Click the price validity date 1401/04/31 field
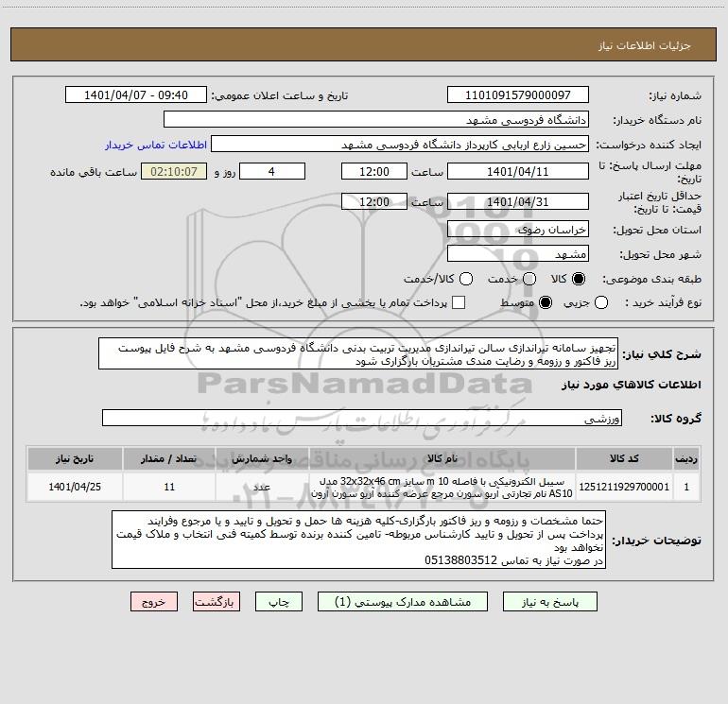 click(x=518, y=201)
